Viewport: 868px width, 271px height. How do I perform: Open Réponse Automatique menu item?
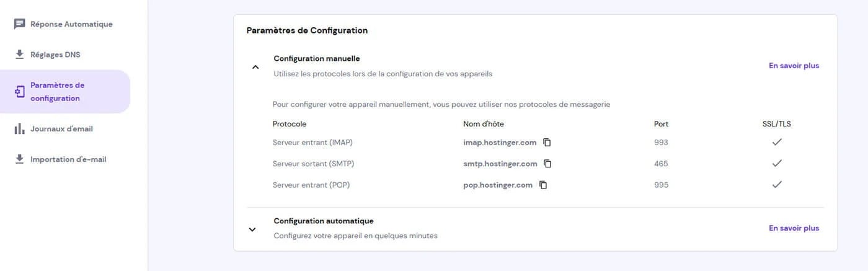tap(71, 24)
